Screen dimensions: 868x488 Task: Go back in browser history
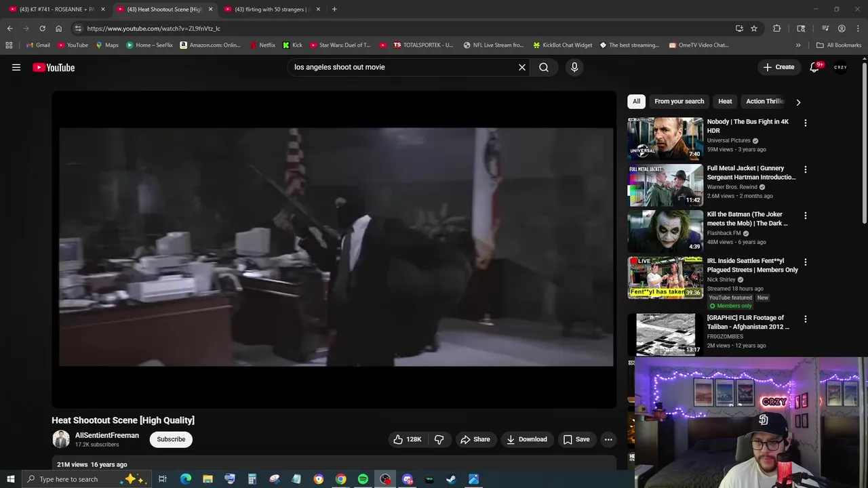(x=9, y=28)
